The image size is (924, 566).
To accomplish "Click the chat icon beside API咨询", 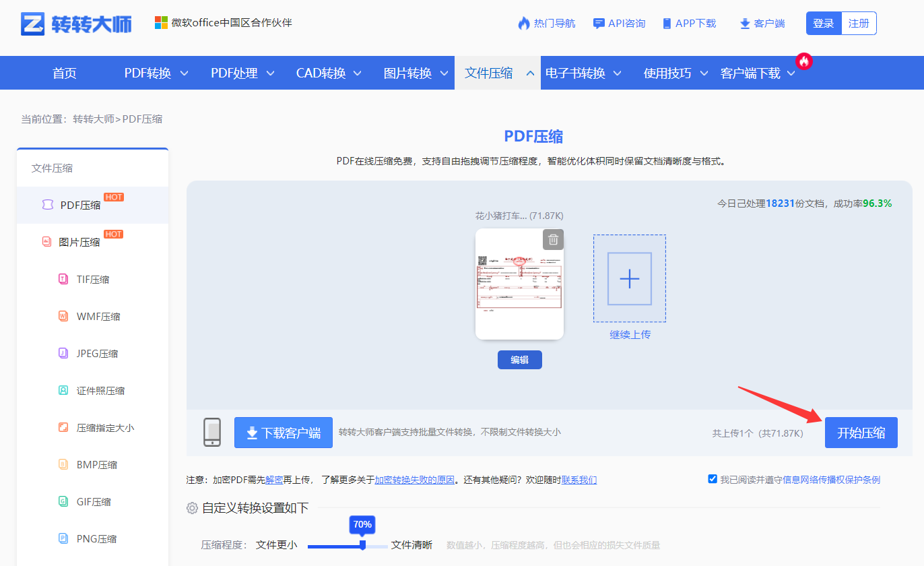I will click(x=599, y=24).
